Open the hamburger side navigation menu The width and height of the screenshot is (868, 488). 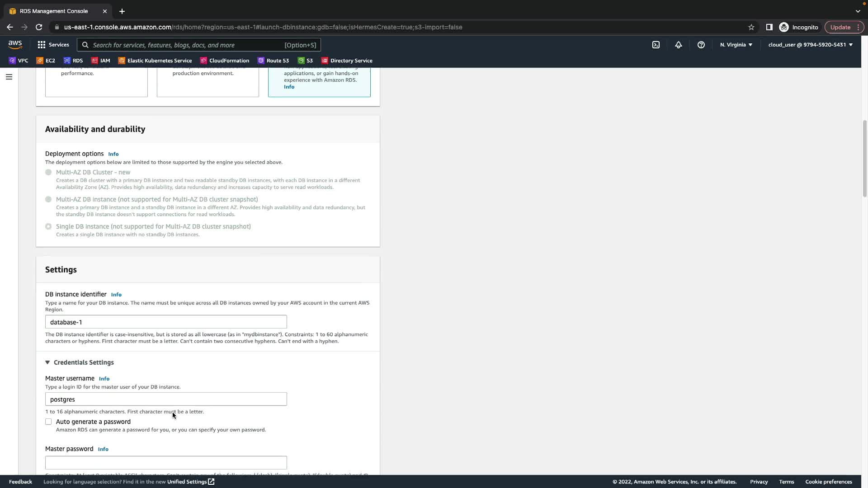pos(9,77)
